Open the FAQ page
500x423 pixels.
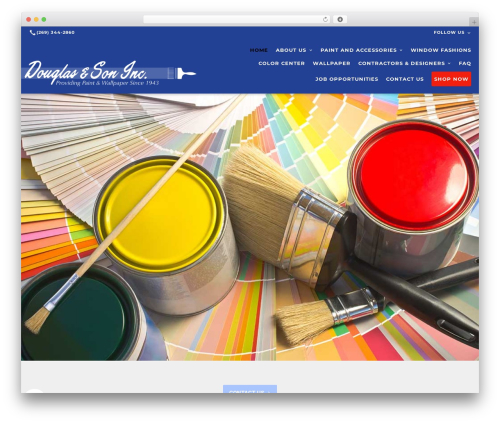pos(465,63)
